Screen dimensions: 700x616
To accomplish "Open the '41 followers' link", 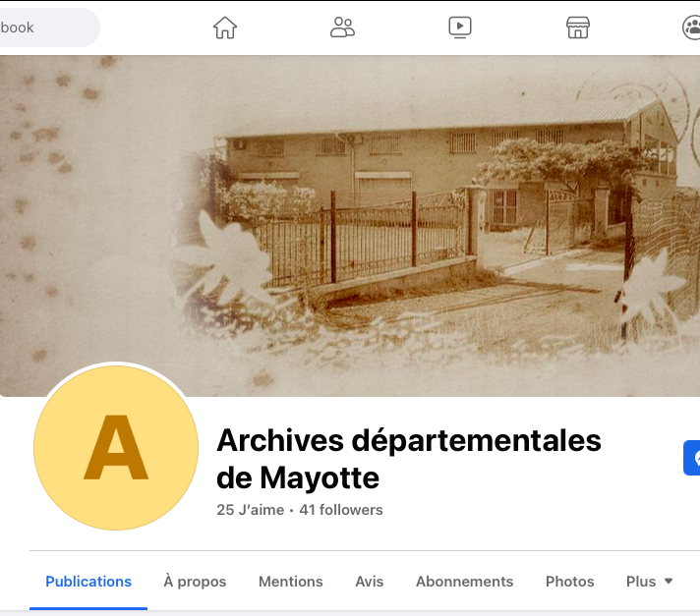I will (x=341, y=510).
